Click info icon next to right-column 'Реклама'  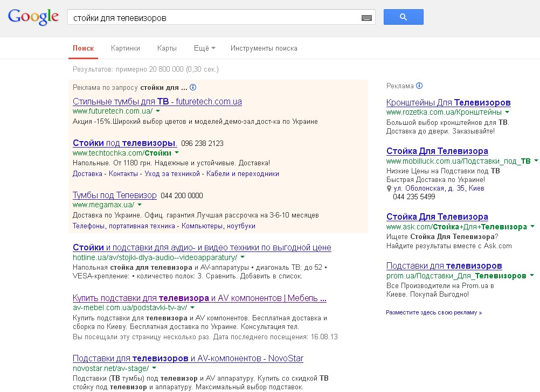click(x=419, y=86)
